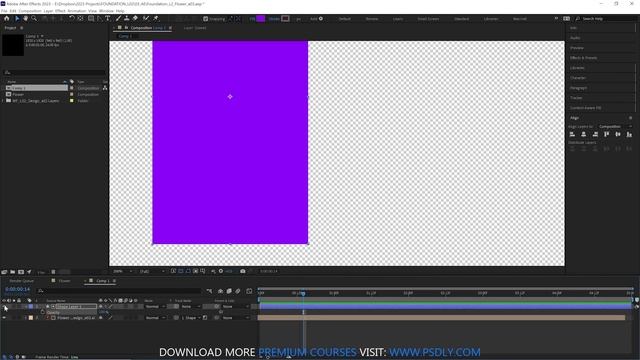The width and height of the screenshot is (640, 360).
Task: Open the Effect menu
Action: click(x=60, y=11)
